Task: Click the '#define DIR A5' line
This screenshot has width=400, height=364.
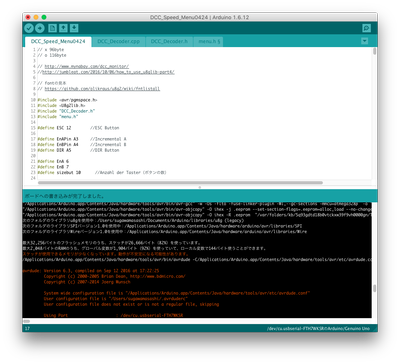Action: point(78,150)
